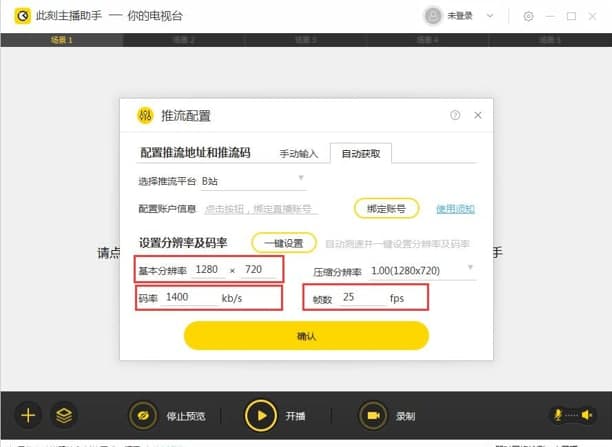
Task: Open help question mark in dialog
Action: pyautogui.click(x=455, y=115)
